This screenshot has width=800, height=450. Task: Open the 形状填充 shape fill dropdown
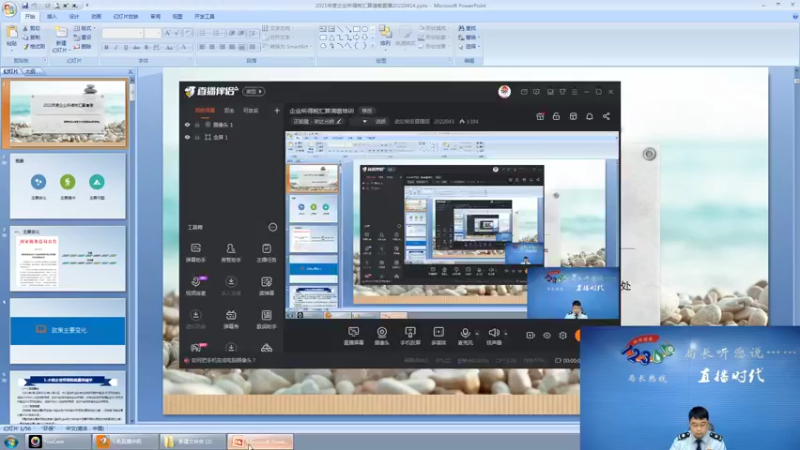click(x=434, y=29)
